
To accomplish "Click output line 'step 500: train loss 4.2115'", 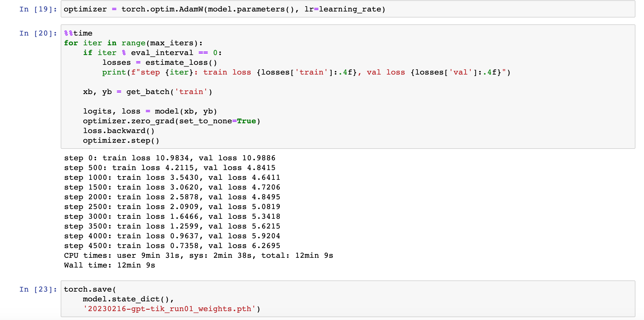I will (170, 168).
